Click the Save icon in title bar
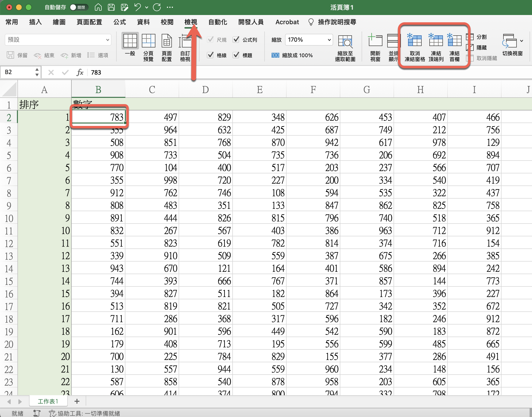 (x=111, y=7)
